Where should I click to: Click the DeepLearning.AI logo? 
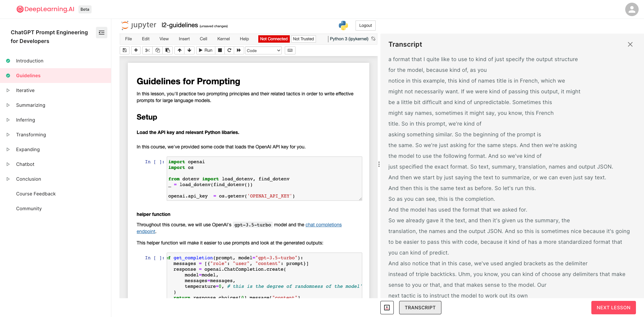pyautogui.click(x=45, y=9)
